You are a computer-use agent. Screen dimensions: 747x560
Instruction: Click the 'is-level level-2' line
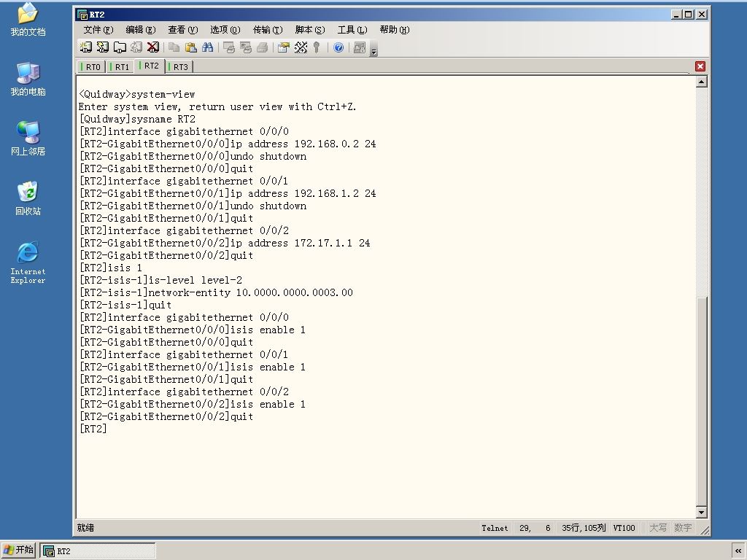[x=160, y=281]
